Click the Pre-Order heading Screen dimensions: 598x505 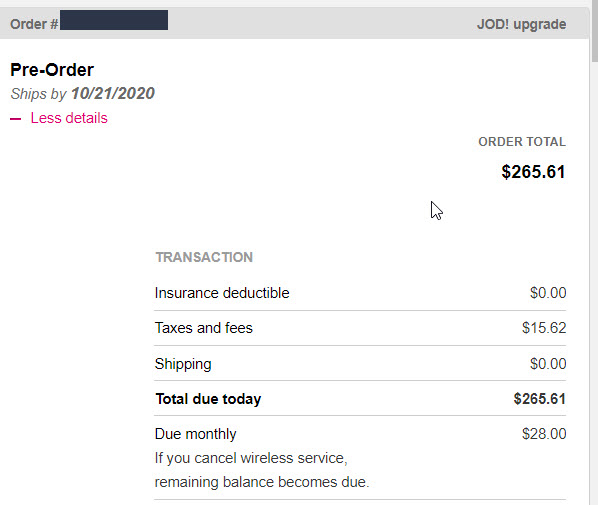click(52, 70)
